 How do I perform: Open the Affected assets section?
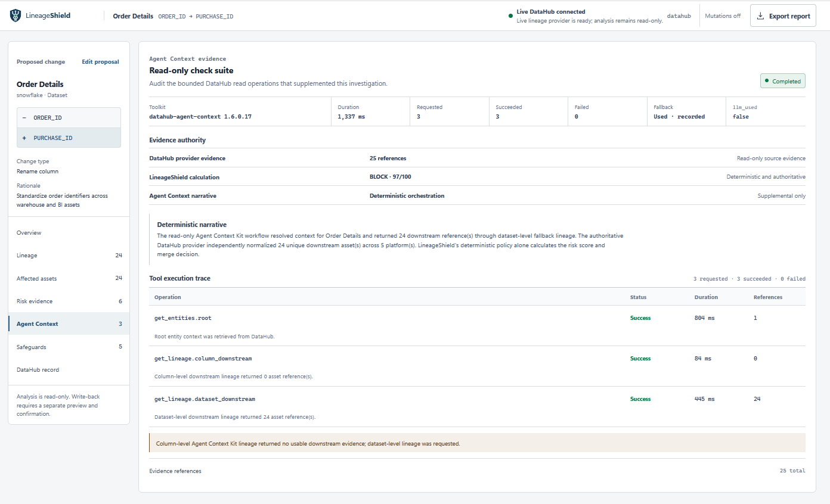[x=69, y=278]
